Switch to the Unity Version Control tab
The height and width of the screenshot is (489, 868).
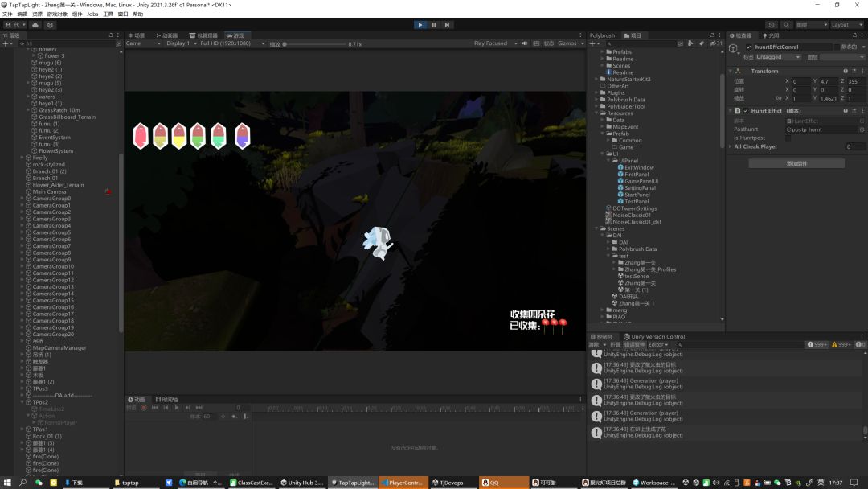click(654, 337)
